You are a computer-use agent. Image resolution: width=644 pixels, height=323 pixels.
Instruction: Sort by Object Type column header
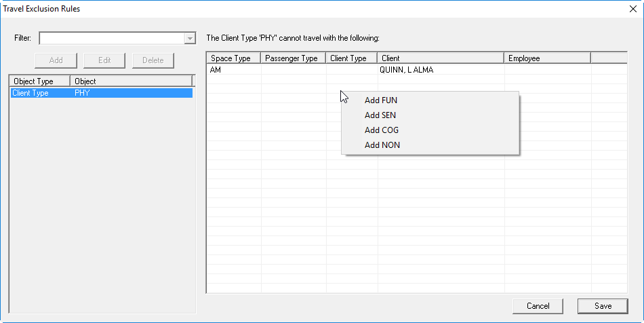pyautogui.click(x=40, y=81)
